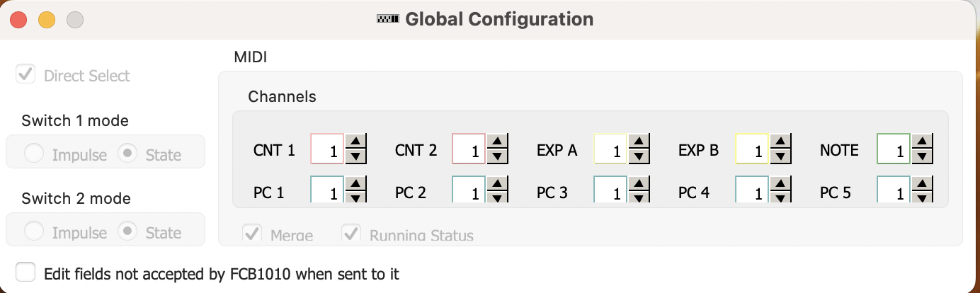Screen dimensions: 980x293
Task: Click the NOTE channel input field
Action: pos(893,149)
